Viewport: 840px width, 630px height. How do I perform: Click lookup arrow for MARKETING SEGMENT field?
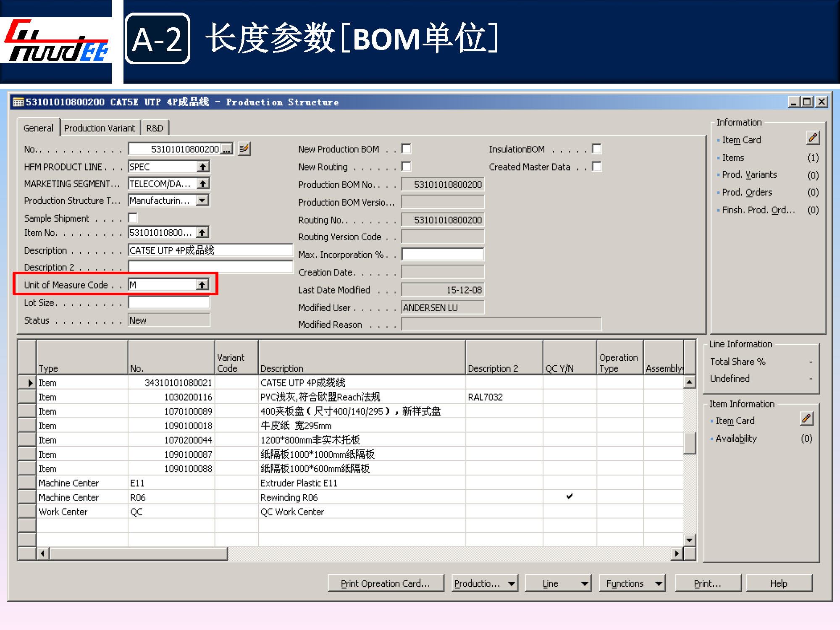click(x=203, y=184)
